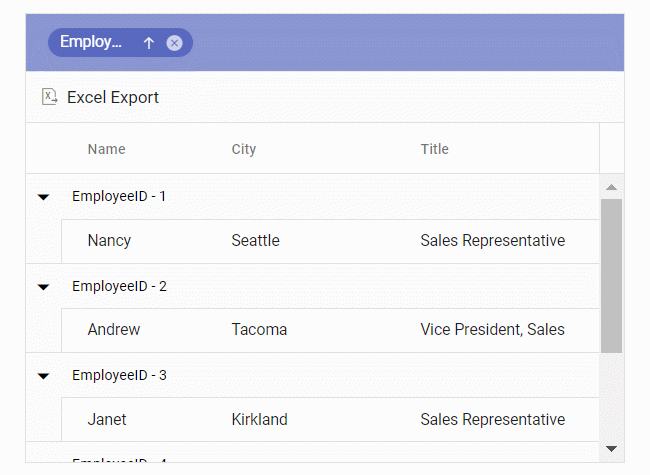Collapse the EmployeeID - 3 group
The image size is (650, 475).
click(43, 376)
